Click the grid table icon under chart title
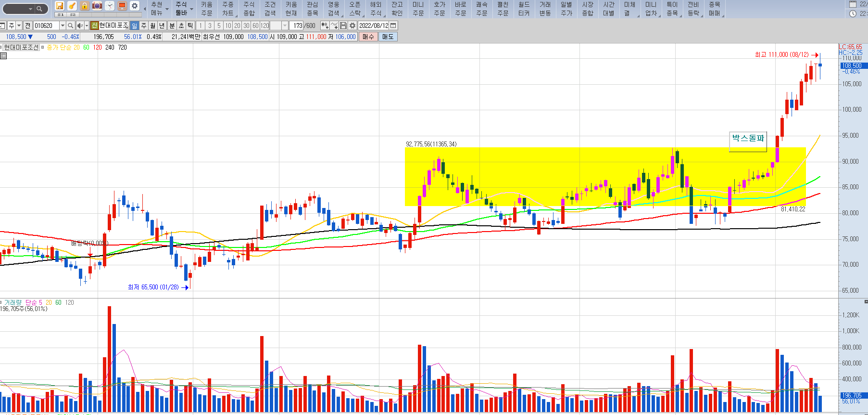Screen dimensions: 868x415 [3, 56]
